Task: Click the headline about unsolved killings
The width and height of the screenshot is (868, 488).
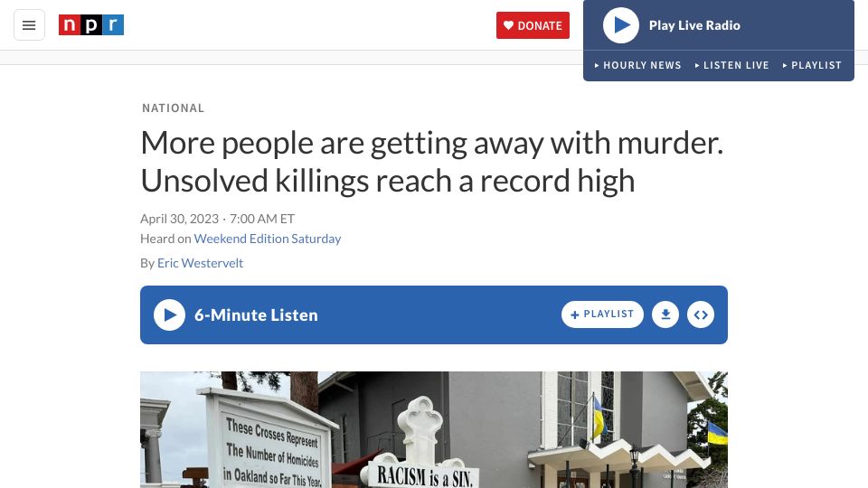Action: pyautogui.click(x=432, y=162)
